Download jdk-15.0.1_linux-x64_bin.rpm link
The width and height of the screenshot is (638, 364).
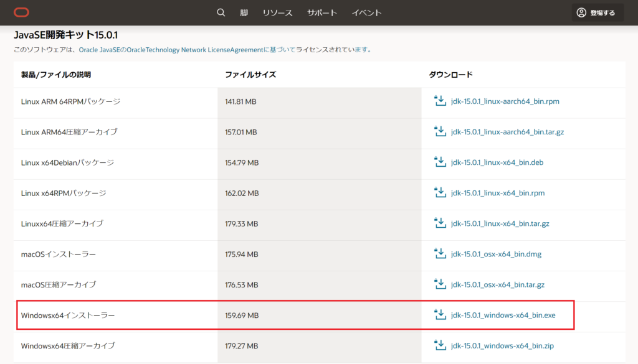pyautogui.click(x=498, y=192)
